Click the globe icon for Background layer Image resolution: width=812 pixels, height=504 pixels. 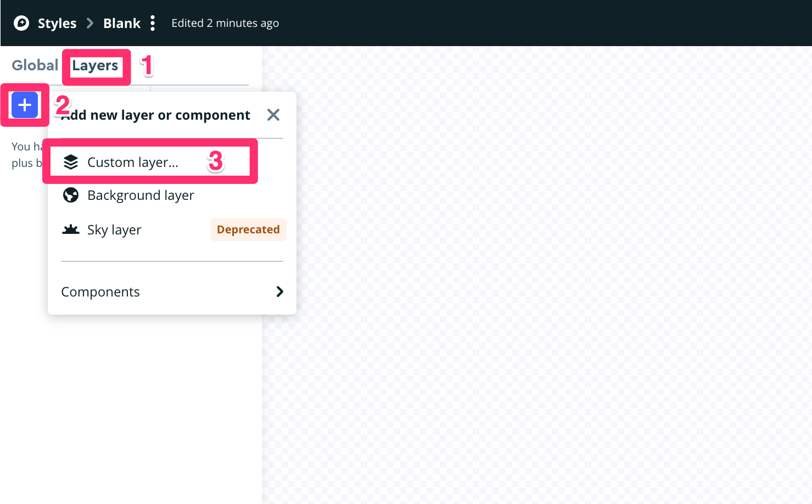click(x=71, y=195)
